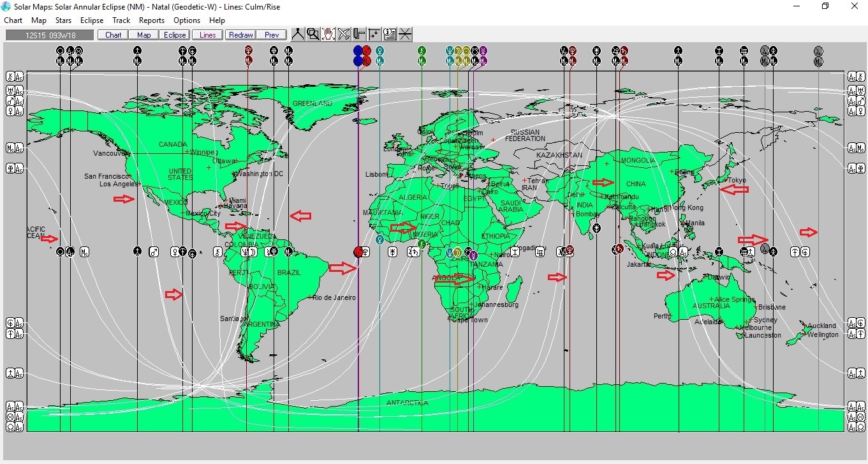Viewport: 868px width, 464px height.
Task: Open the Eclipse menu
Action: pos(92,20)
